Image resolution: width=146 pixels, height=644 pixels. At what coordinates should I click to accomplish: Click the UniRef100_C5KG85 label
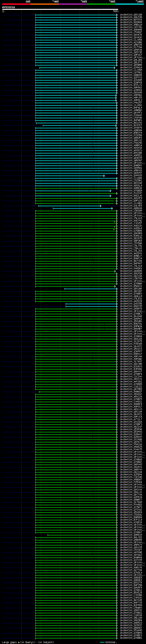[x=131, y=211]
